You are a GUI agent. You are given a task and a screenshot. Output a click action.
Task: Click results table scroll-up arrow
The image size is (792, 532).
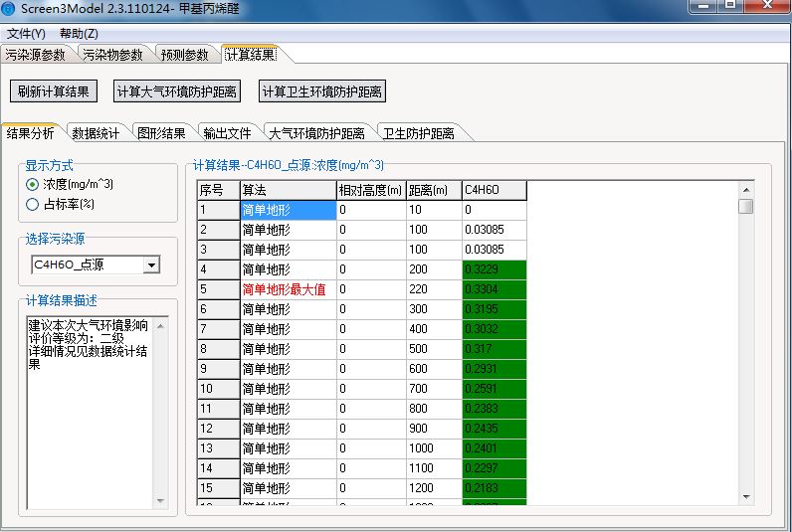746,190
